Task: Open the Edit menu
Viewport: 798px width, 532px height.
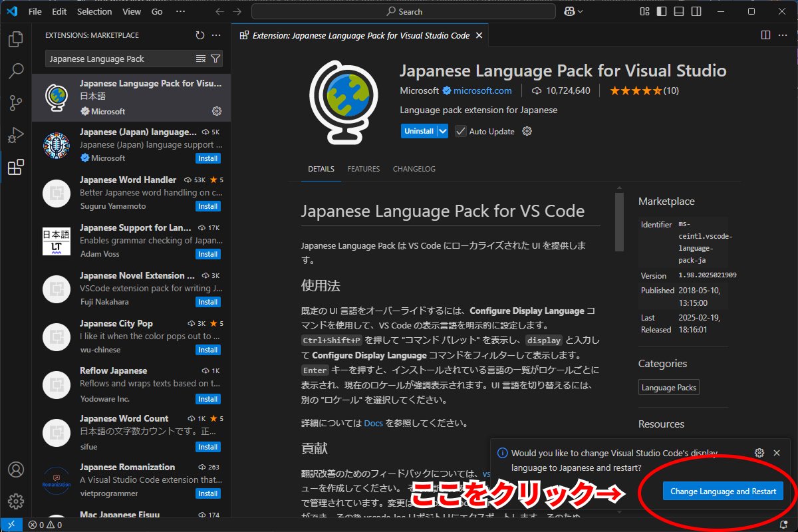Action: click(x=59, y=11)
